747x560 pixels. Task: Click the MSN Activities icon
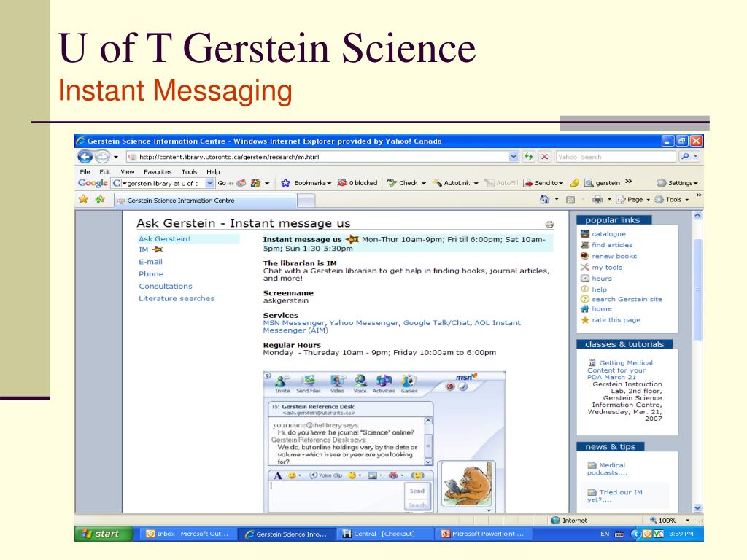click(384, 384)
